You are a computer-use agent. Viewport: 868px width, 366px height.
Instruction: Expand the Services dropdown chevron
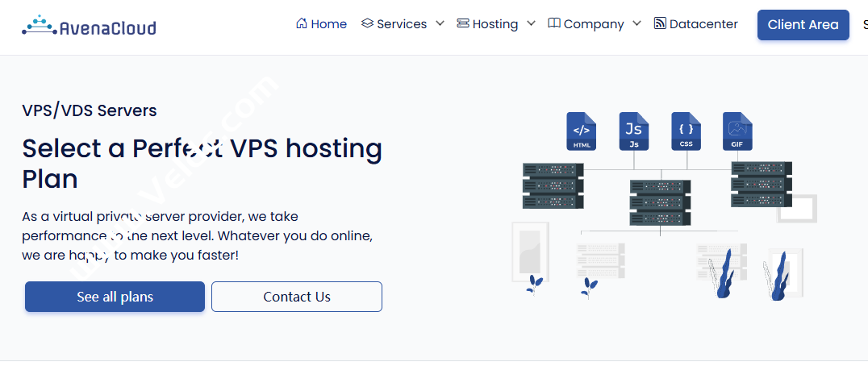coord(440,23)
